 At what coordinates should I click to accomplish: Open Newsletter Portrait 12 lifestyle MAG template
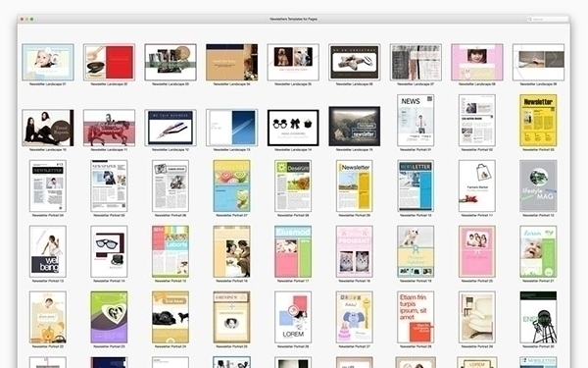pos(538,185)
